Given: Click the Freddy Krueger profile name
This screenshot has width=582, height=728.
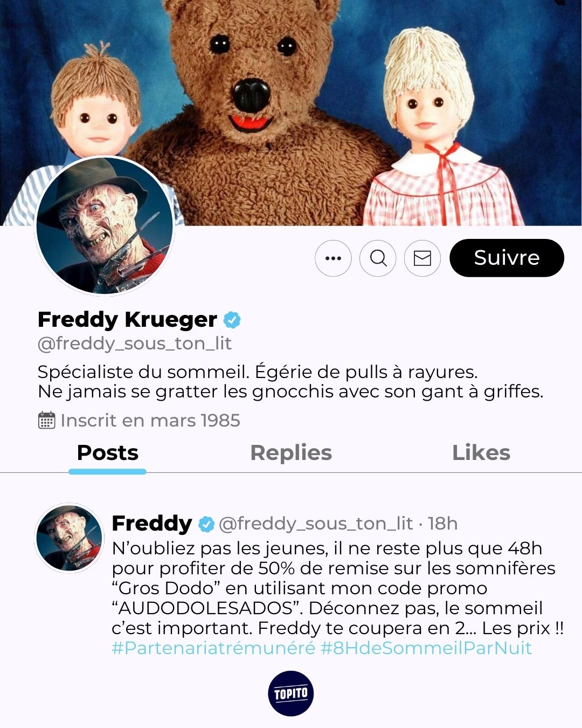Looking at the screenshot, I should (127, 320).
